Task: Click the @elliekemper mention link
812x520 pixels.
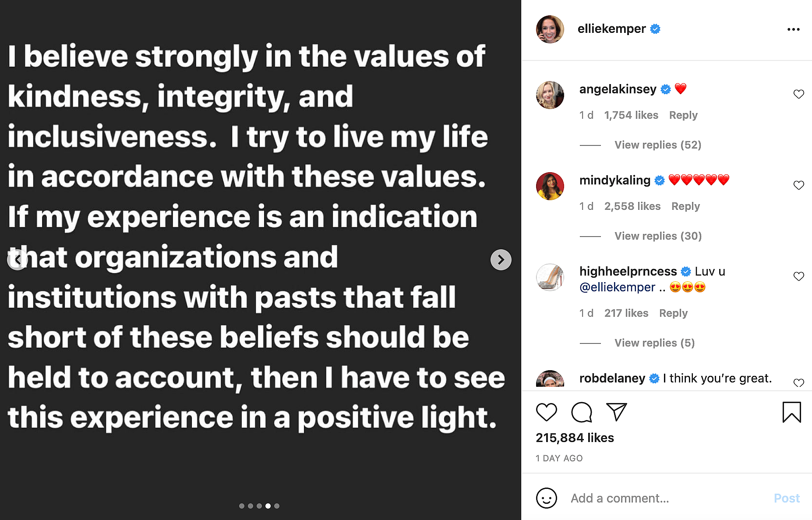Action: [617, 287]
